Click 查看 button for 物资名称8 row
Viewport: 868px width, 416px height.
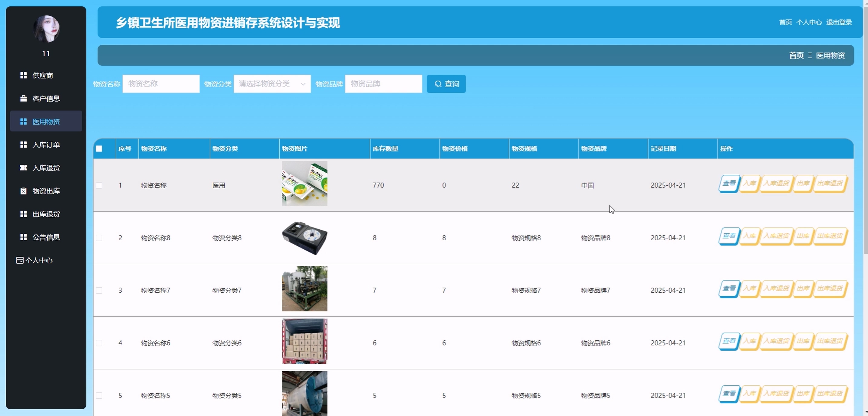[729, 236]
